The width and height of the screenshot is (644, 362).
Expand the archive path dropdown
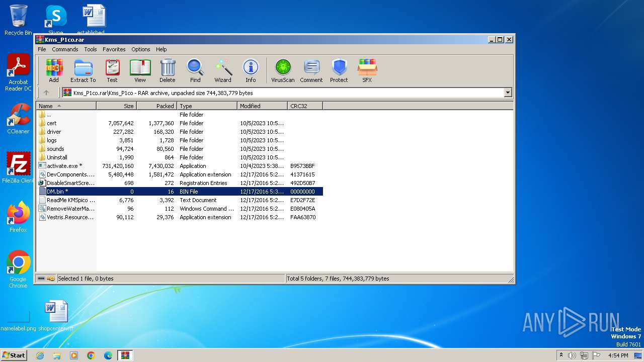[x=508, y=93]
